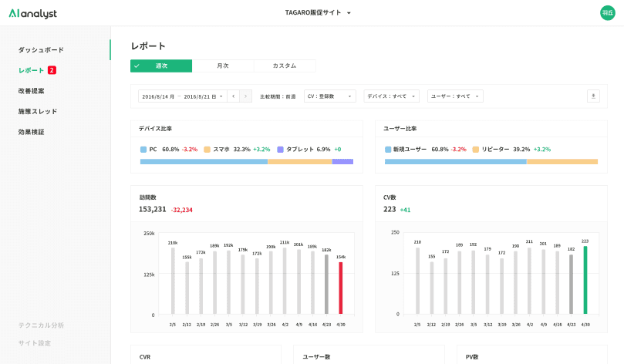Click the 訪問数 total 153,231
Image resolution: width=624 pixels, height=364 pixels.
tap(153, 209)
